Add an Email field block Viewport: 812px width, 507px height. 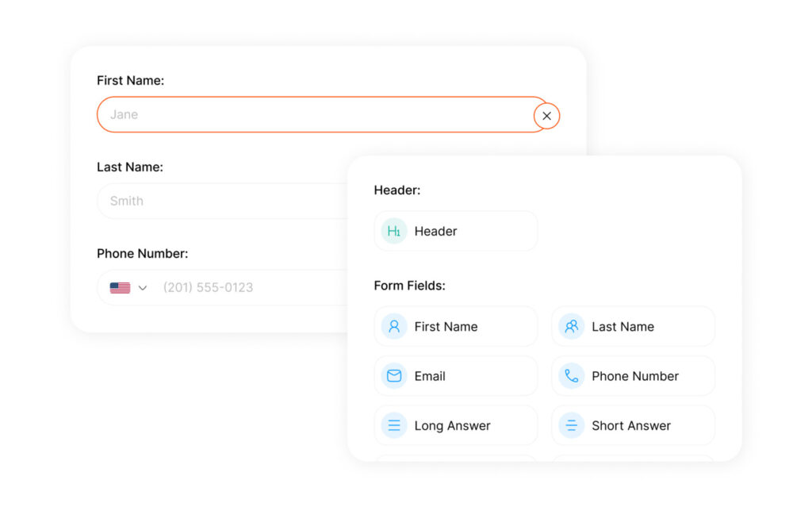click(x=455, y=375)
